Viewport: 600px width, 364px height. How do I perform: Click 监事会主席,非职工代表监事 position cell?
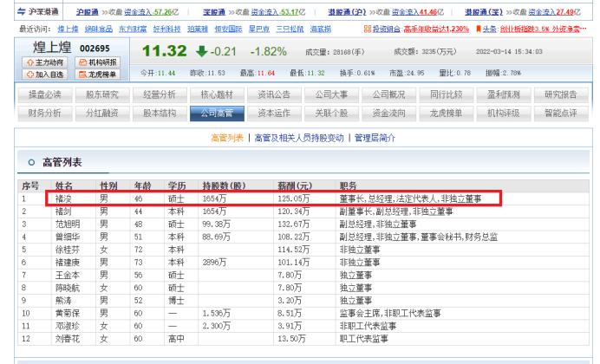tap(390, 313)
